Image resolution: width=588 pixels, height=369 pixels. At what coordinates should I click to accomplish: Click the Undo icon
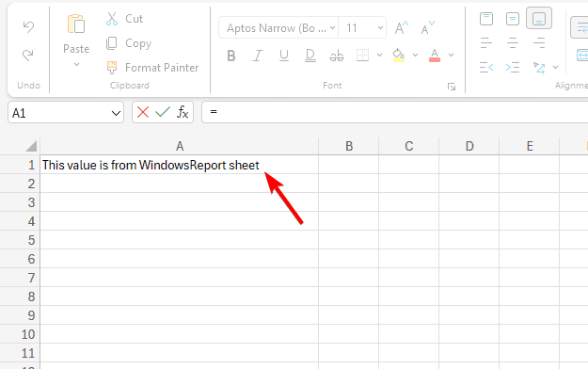(28, 26)
